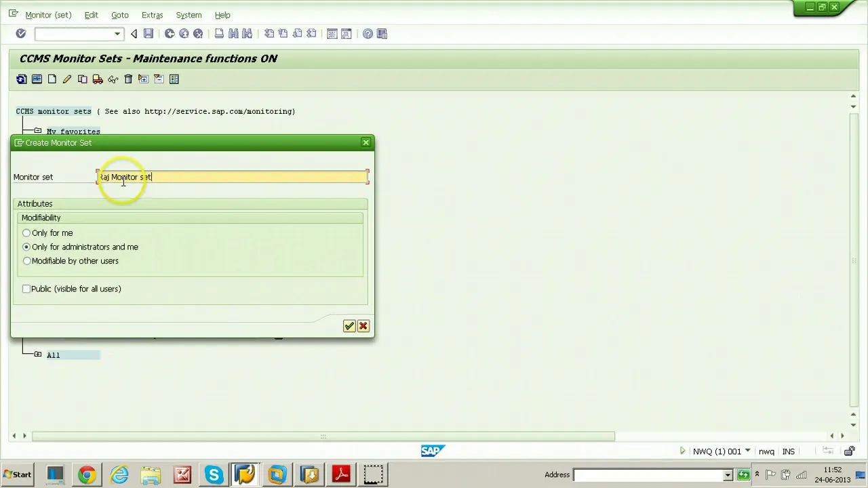Viewport: 868px width, 488px height.
Task: Click the Generate Shortcut icon
Action: [347, 33]
